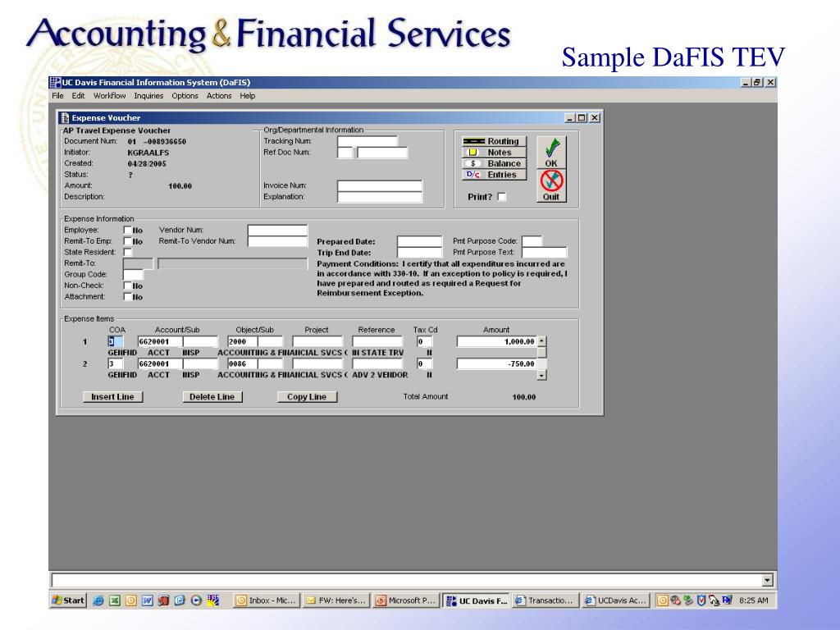The image size is (840, 630).
Task: Launch Excel from Quick Launch
Action: pyautogui.click(x=115, y=600)
